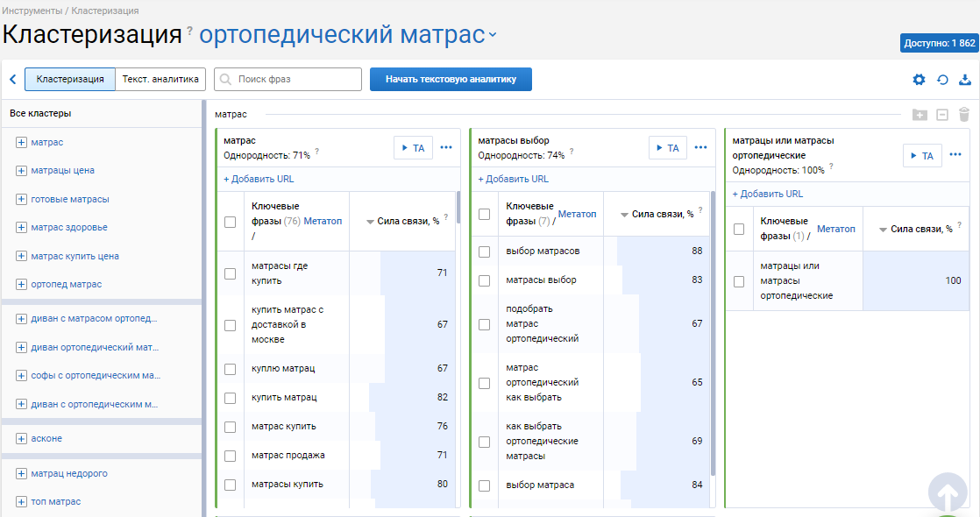This screenshot has height=517, width=980.
Task: Delete the group using the trash icon
Action: point(964,115)
